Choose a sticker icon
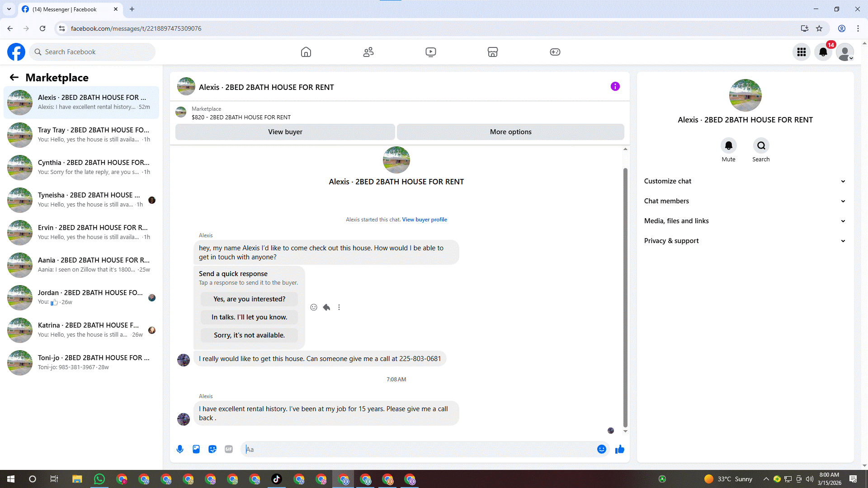 click(212, 449)
